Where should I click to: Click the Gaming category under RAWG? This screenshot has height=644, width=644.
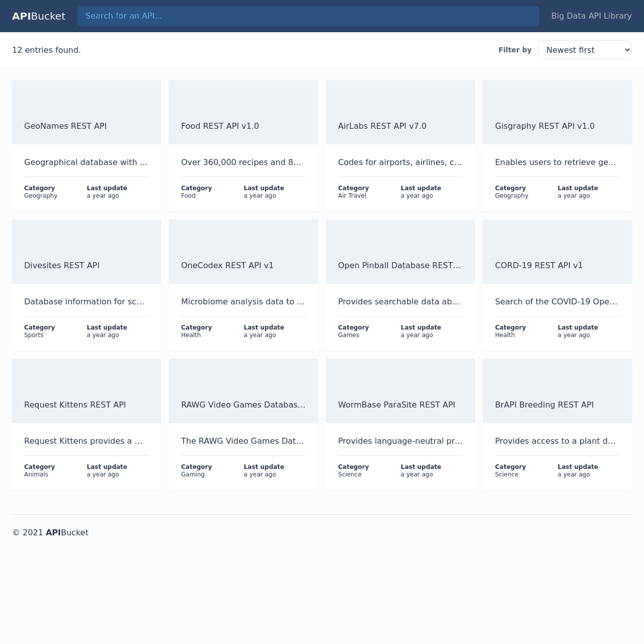coord(193,474)
